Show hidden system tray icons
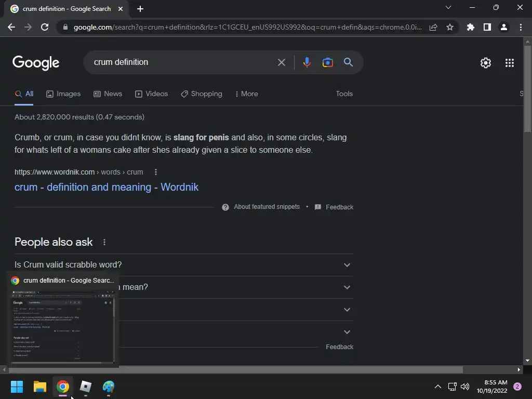The image size is (532, 399). tap(438, 387)
